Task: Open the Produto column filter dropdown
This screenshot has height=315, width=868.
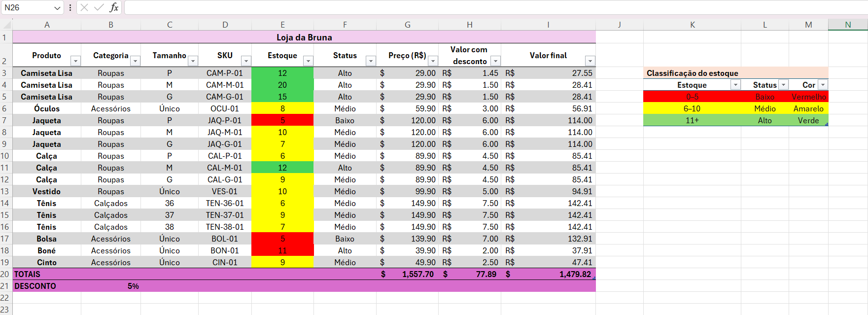Action: click(75, 61)
